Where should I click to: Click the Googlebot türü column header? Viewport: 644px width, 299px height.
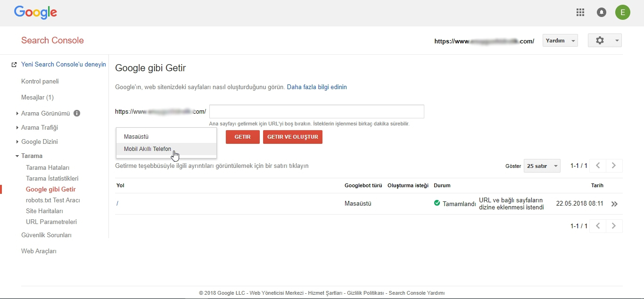point(363,185)
